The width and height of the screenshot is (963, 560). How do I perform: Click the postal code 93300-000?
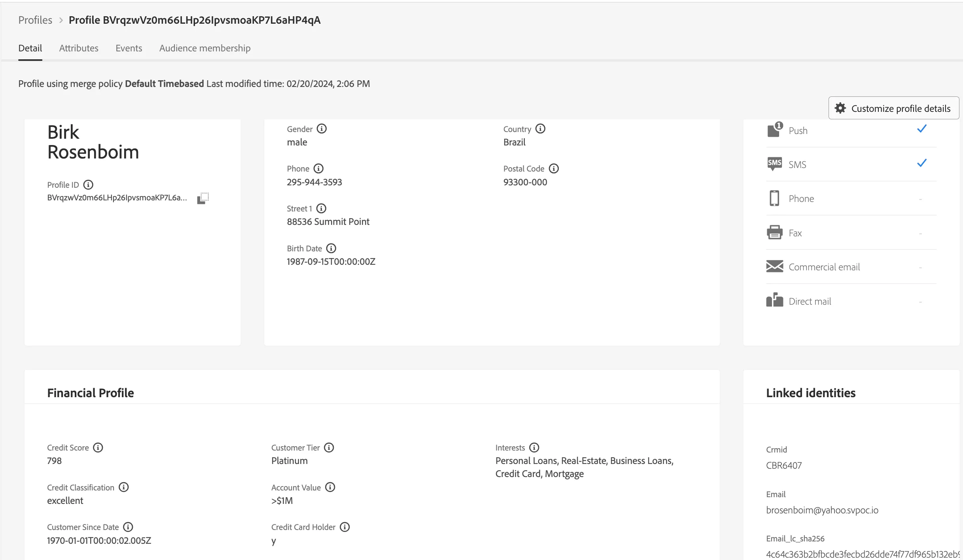525,182
